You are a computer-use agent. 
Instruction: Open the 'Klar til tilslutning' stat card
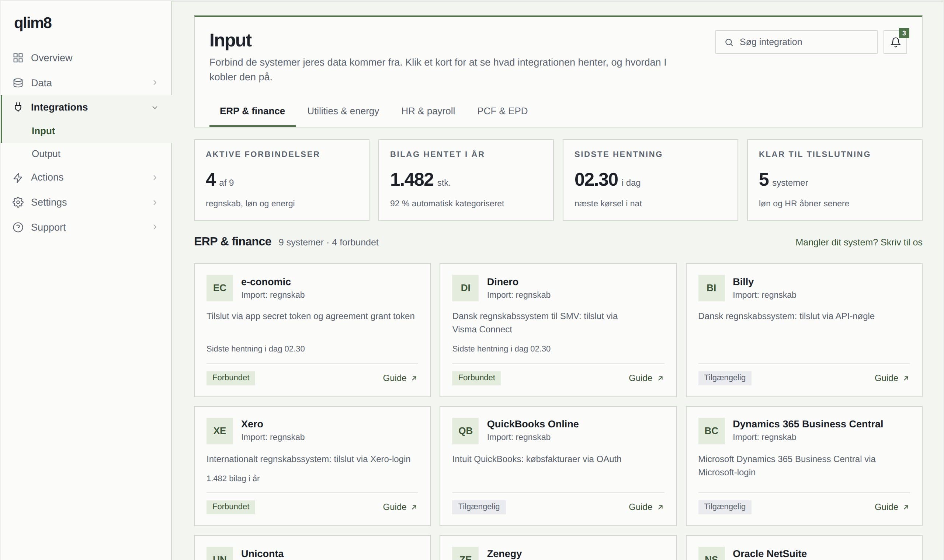tap(834, 180)
